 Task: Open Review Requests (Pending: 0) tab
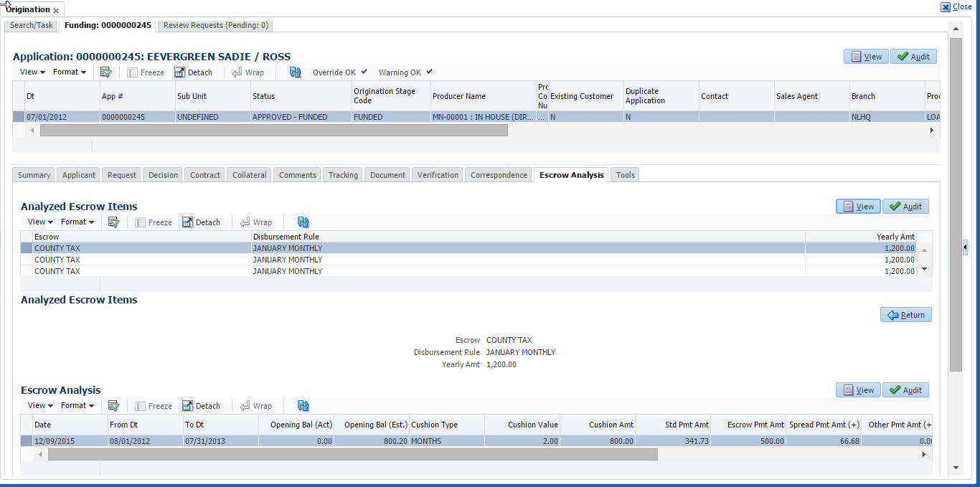(x=215, y=25)
